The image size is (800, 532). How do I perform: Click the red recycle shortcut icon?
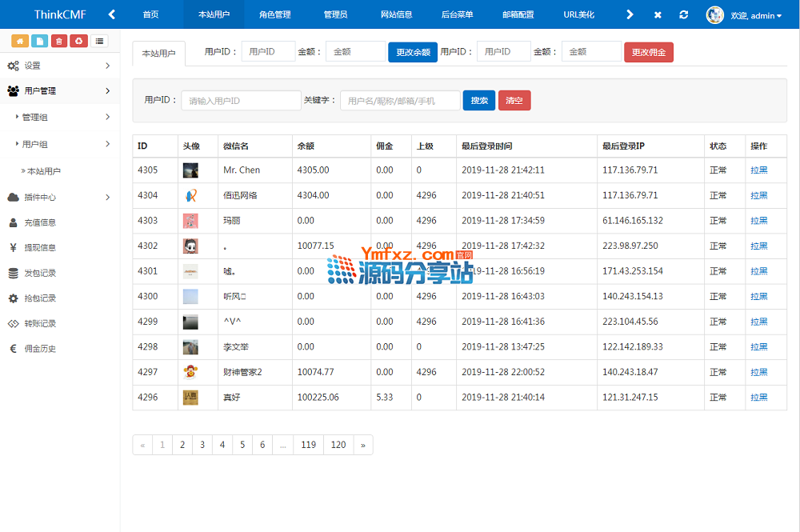point(78,41)
